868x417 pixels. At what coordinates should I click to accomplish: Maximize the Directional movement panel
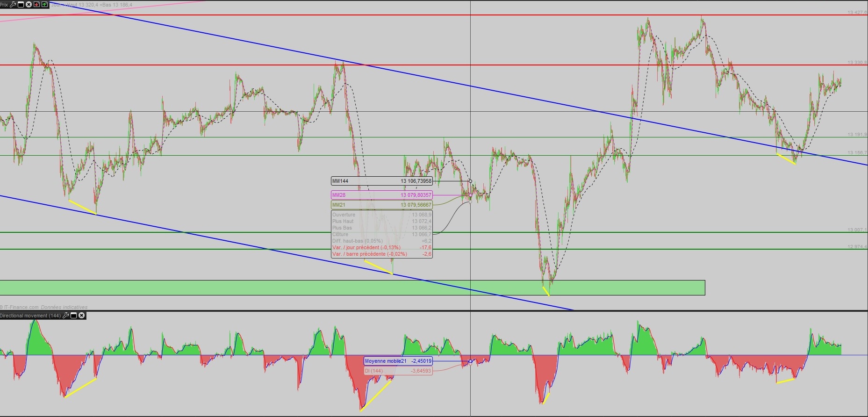(x=73, y=316)
